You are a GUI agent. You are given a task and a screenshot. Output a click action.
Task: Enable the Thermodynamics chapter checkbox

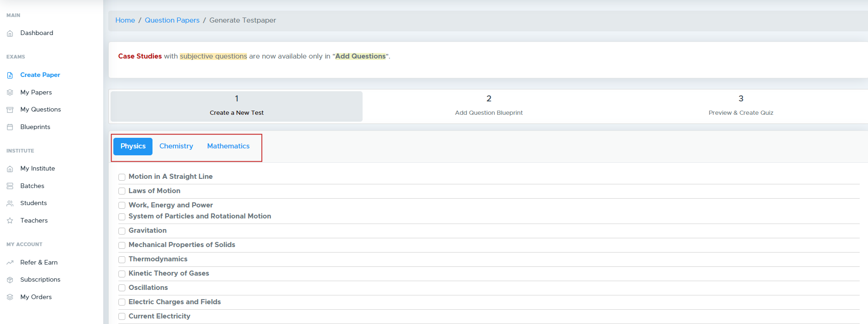(x=122, y=259)
